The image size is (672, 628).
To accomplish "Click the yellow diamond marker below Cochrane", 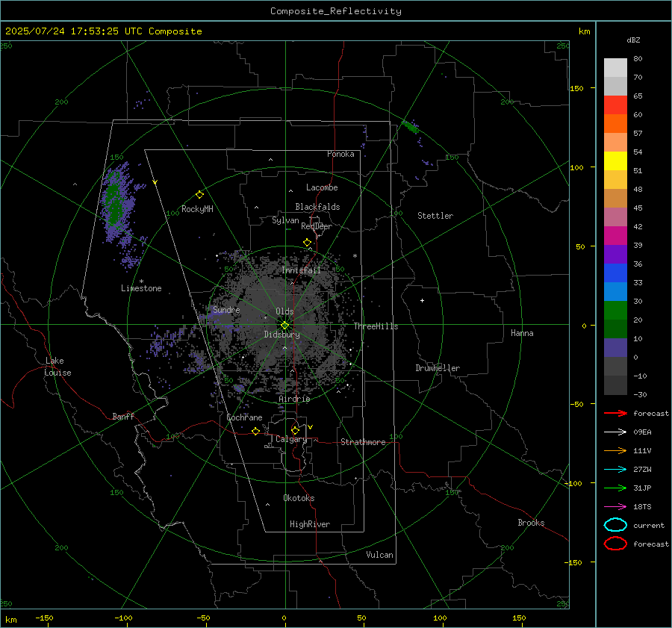I will (x=256, y=431).
